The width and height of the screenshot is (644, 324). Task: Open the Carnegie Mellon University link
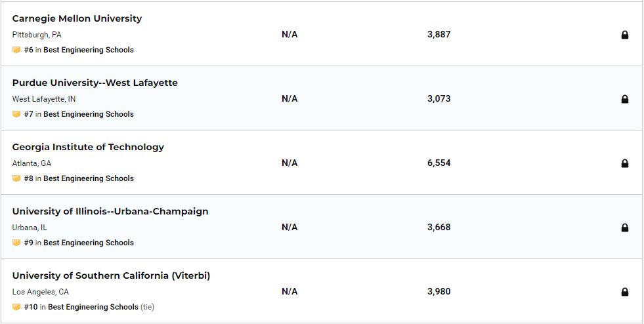coord(77,18)
